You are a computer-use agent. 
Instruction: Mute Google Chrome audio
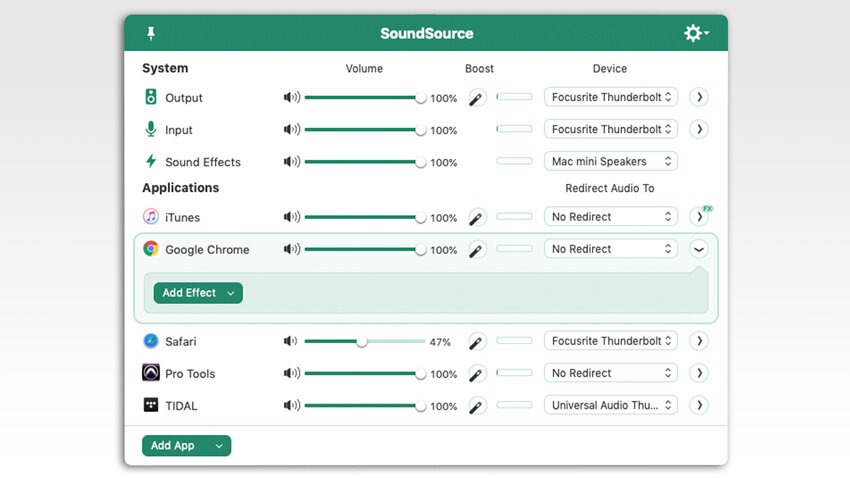292,249
